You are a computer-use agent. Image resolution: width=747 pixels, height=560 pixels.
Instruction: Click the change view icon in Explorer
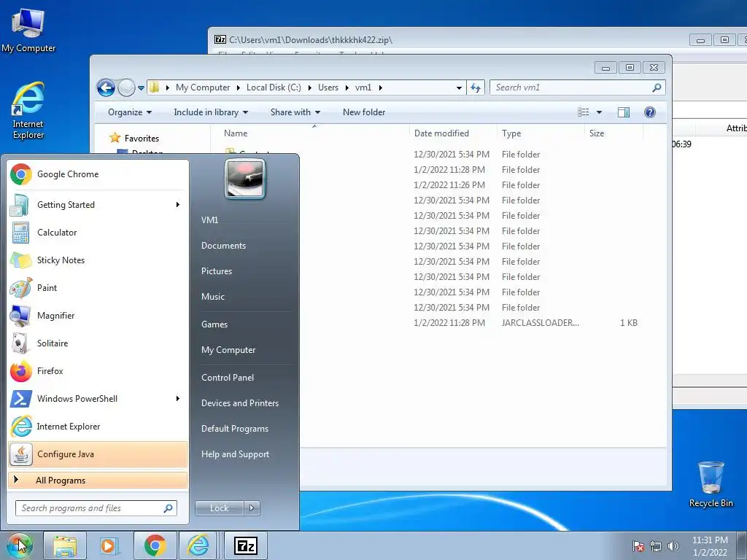tap(583, 112)
